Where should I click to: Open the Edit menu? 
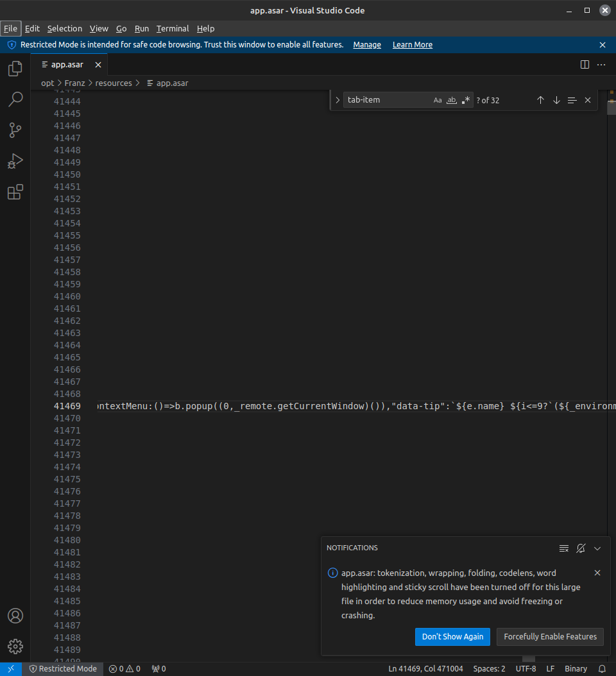32,28
